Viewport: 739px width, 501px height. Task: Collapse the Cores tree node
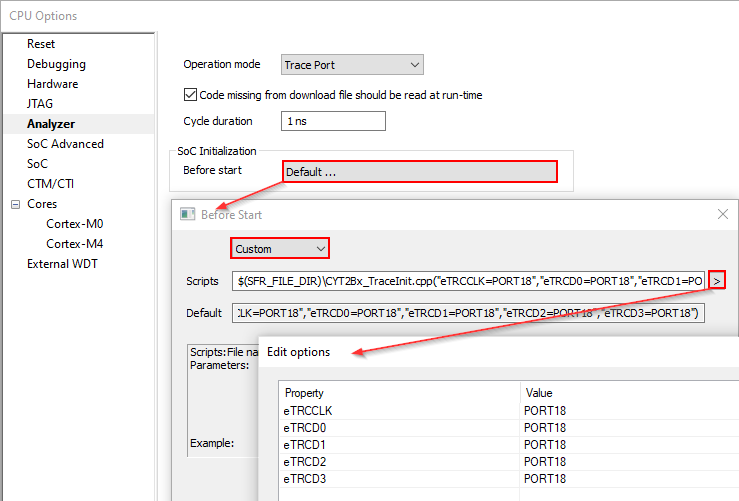pos(15,204)
